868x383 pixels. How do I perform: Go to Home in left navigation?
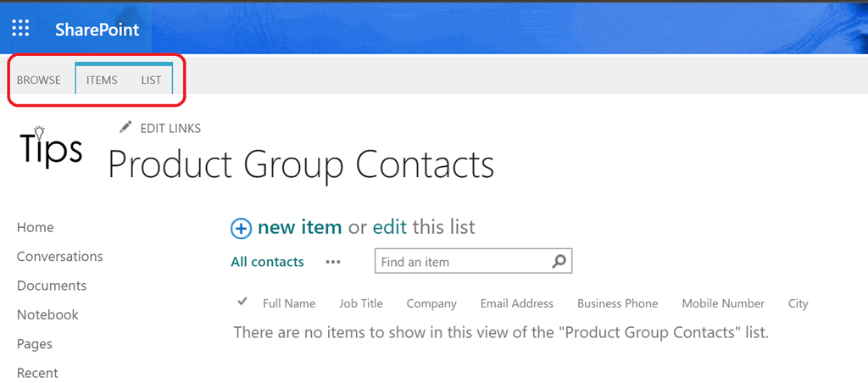click(35, 227)
